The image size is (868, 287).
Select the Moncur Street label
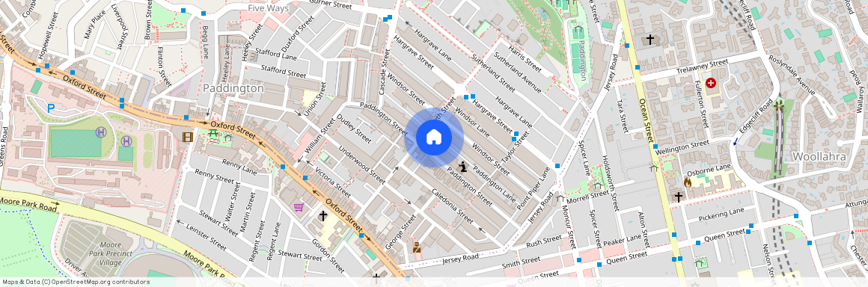click(570, 226)
